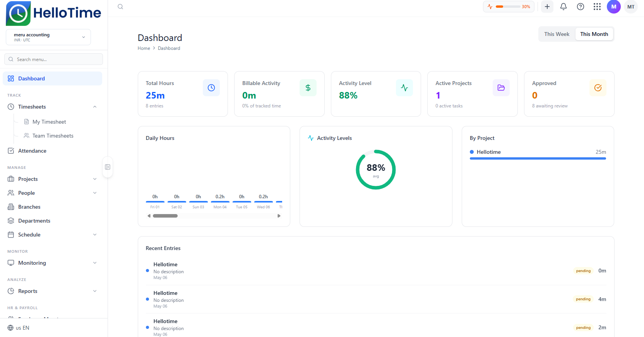Expand the Projects menu

95,179
